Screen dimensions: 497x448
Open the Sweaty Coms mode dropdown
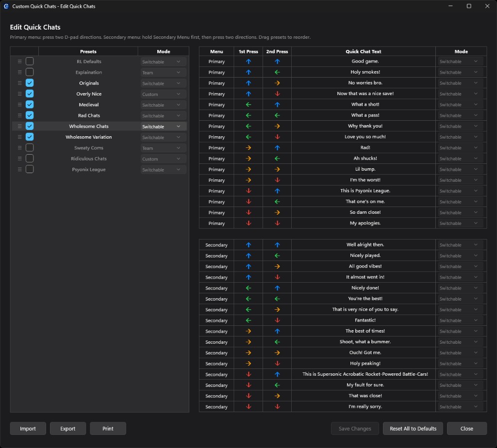click(x=163, y=148)
